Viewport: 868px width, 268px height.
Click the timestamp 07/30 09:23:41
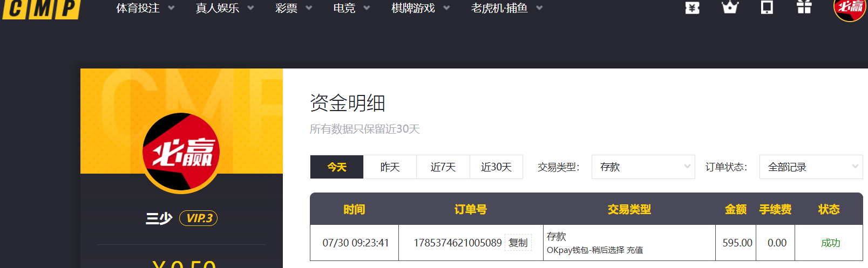[356, 243]
